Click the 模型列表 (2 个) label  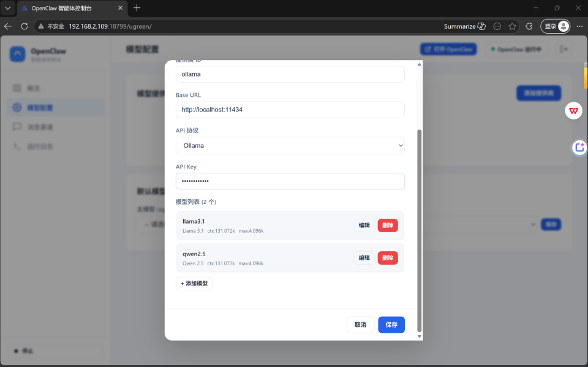click(x=196, y=202)
